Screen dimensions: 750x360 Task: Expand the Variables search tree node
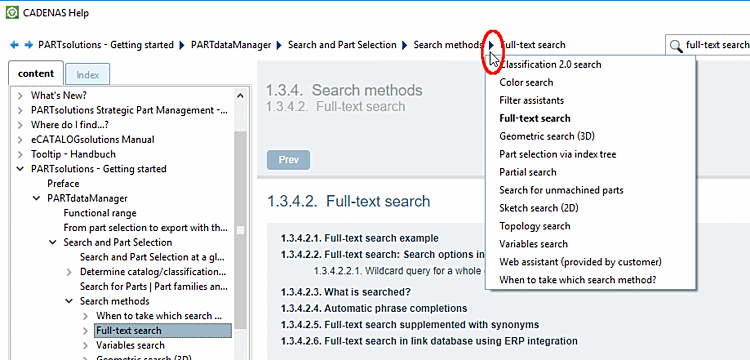(x=85, y=346)
